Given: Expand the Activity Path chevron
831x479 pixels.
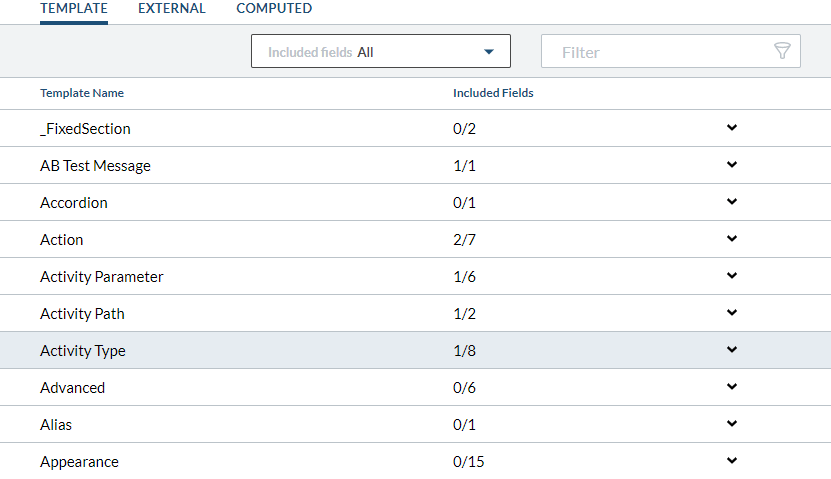Looking at the screenshot, I should pyautogui.click(x=732, y=313).
